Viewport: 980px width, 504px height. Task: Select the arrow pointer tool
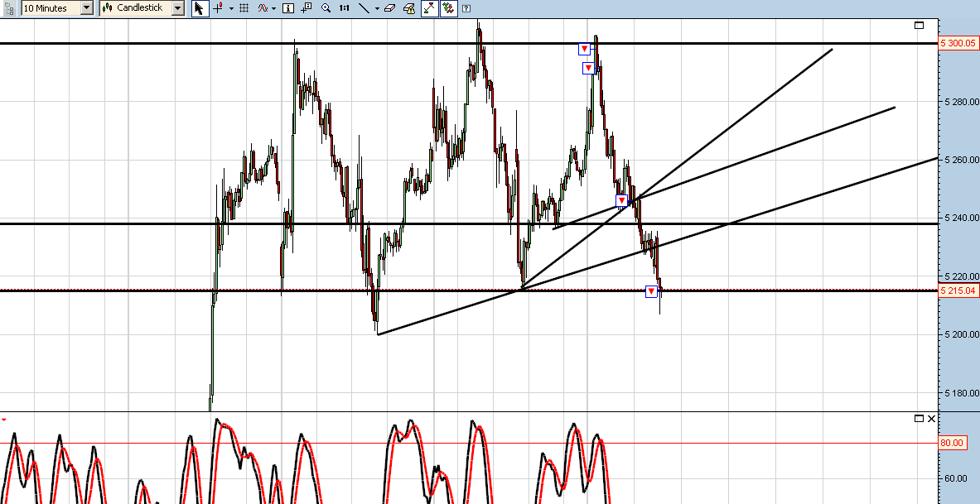[200, 8]
